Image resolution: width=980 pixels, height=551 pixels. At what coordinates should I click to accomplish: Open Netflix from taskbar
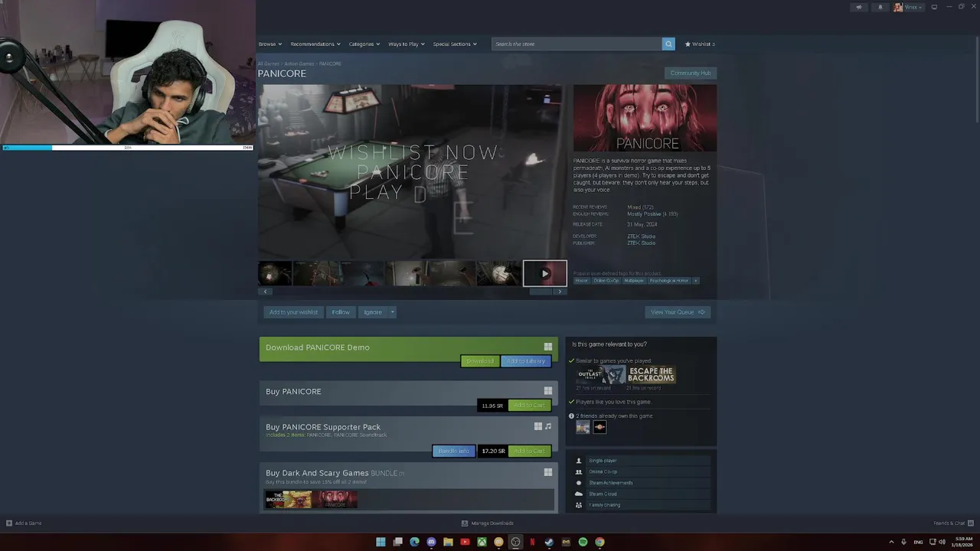[x=532, y=542]
